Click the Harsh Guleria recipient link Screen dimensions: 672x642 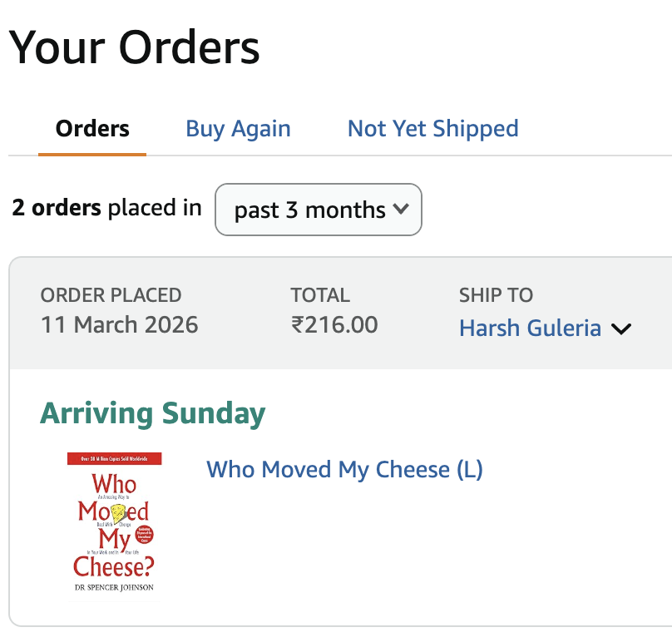[530, 328]
